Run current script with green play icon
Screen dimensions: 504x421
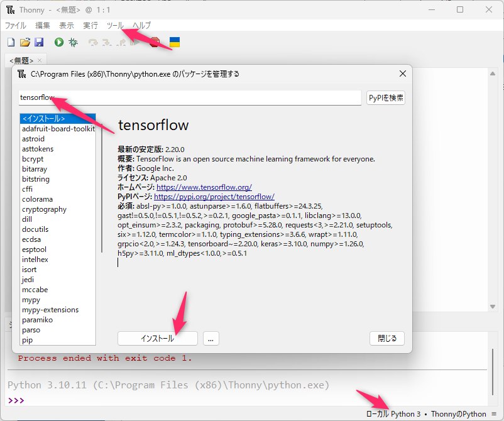[x=58, y=42]
